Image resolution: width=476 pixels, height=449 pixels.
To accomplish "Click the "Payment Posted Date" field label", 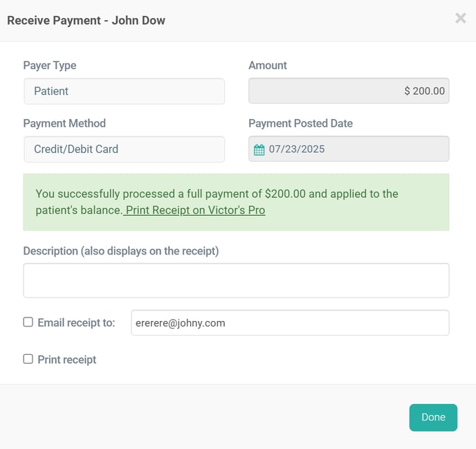I will (x=300, y=123).
